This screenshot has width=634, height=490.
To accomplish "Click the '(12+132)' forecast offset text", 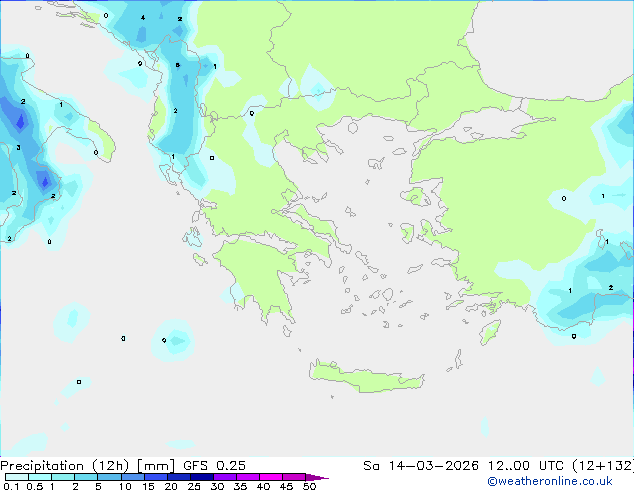I will point(603,466).
